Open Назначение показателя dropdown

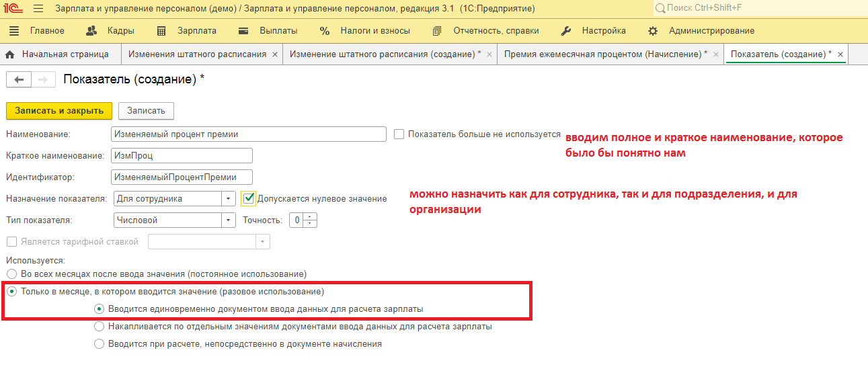(229, 199)
